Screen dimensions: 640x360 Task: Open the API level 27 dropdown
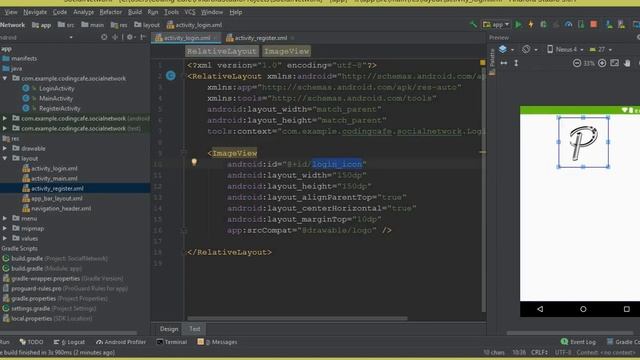[x=600, y=49]
